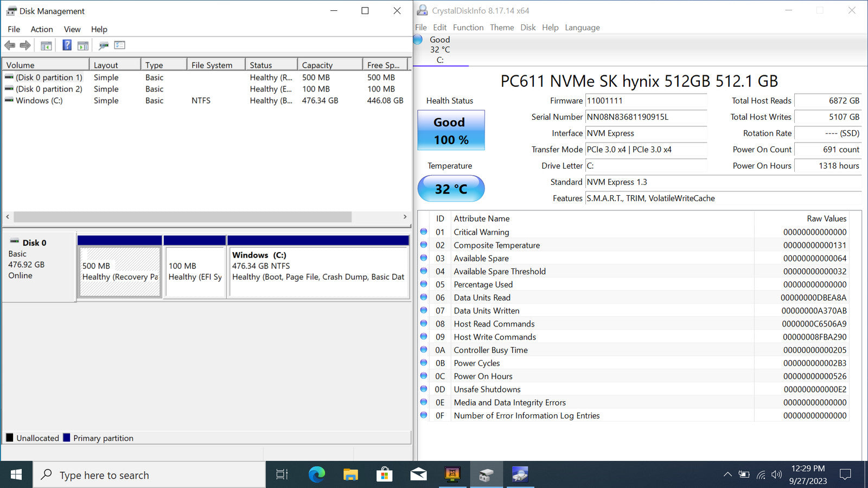Toggle Show/Hide Action Pane toolbar icon
Image resolution: width=868 pixels, height=488 pixels.
point(82,46)
